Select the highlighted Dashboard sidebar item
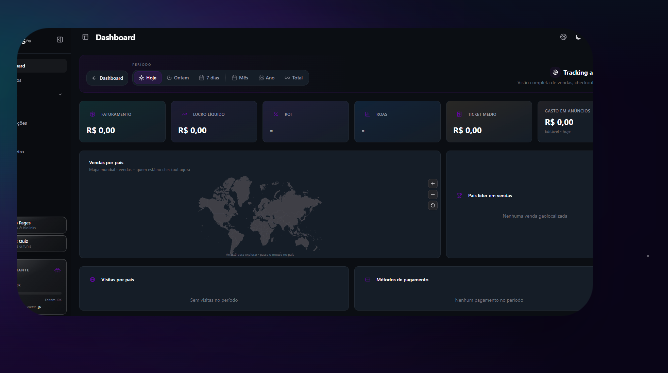The width and height of the screenshot is (668, 373). coord(42,66)
